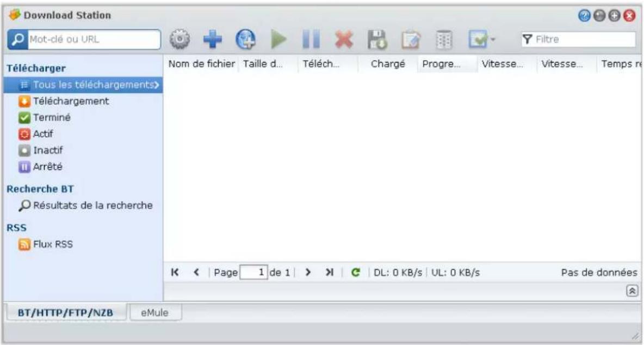Image resolution: width=644 pixels, height=345 pixels.
Task: Click the page number field
Action: tap(254, 272)
